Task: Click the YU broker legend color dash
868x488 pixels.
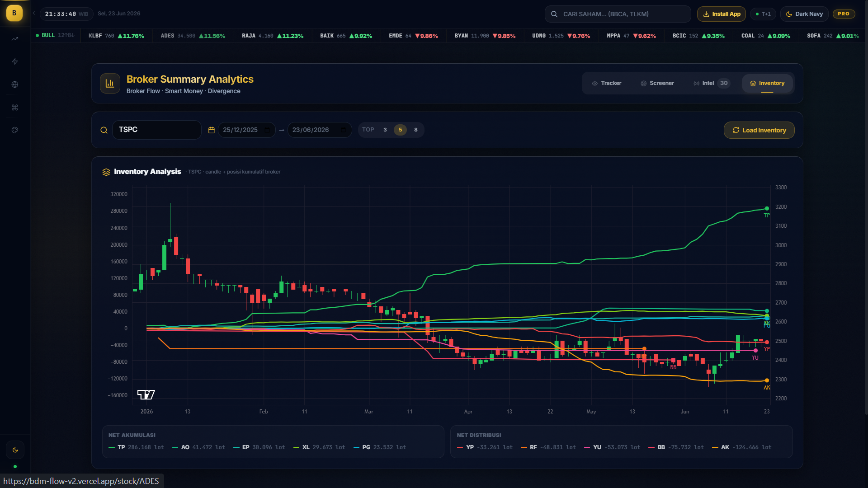Action: pyautogui.click(x=587, y=447)
